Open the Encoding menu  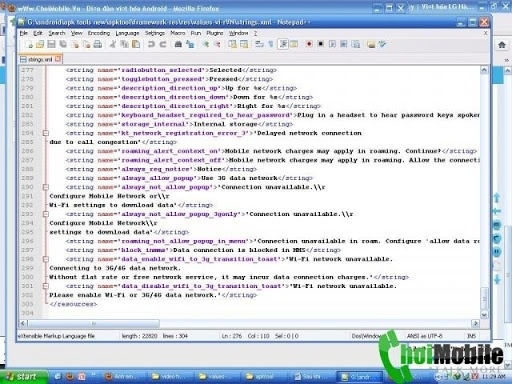pos(99,33)
